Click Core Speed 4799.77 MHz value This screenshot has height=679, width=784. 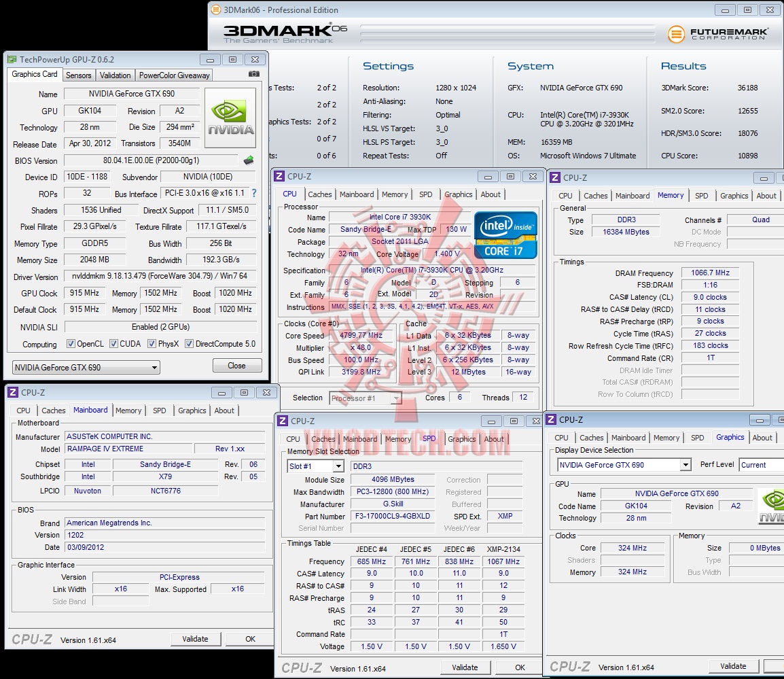tap(361, 335)
